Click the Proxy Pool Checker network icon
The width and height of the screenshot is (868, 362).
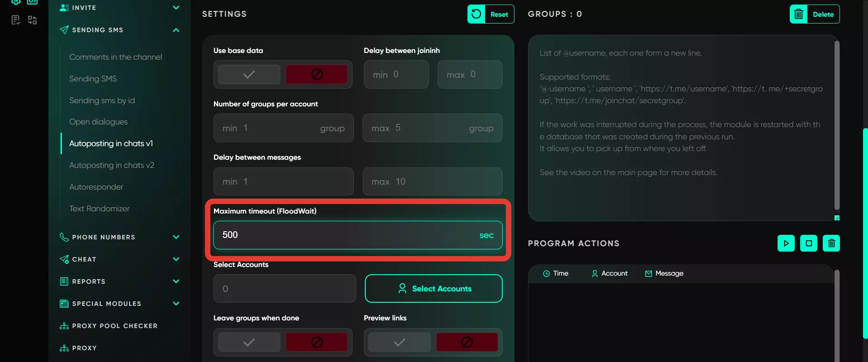pyautogui.click(x=64, y=326)
